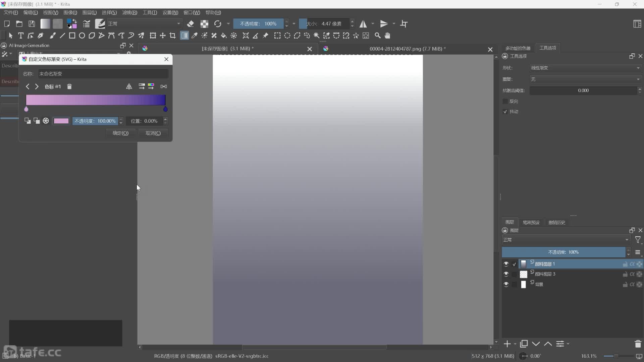
Task: Toggle selection checkbox of 颜料图层 3
Action: pos(514,274)
